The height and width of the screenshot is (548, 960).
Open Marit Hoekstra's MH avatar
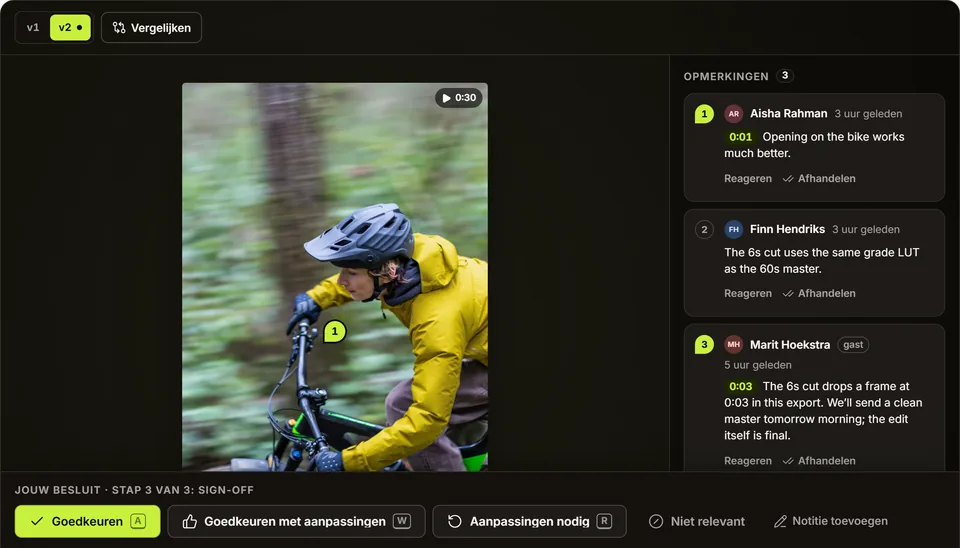[x=733, y=345]
